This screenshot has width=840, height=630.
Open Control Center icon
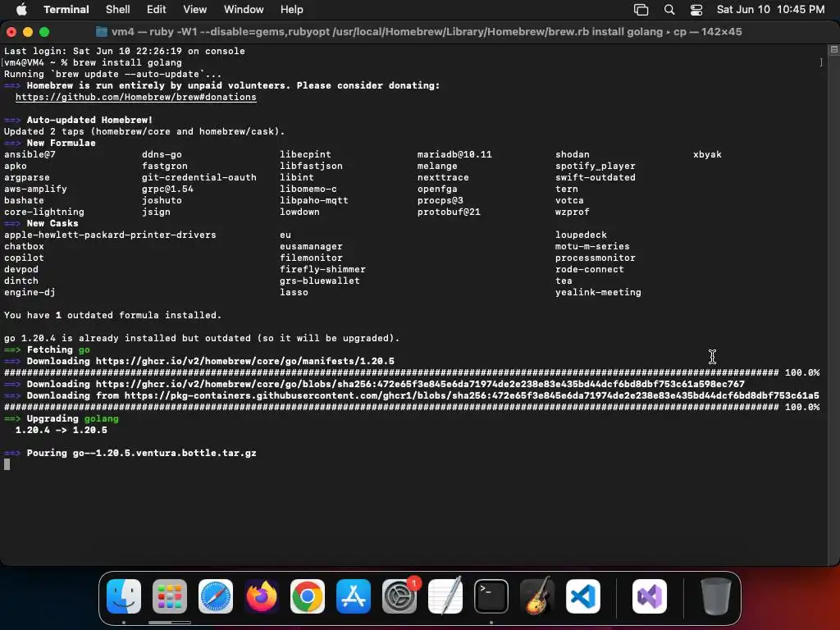click(696, 10)
